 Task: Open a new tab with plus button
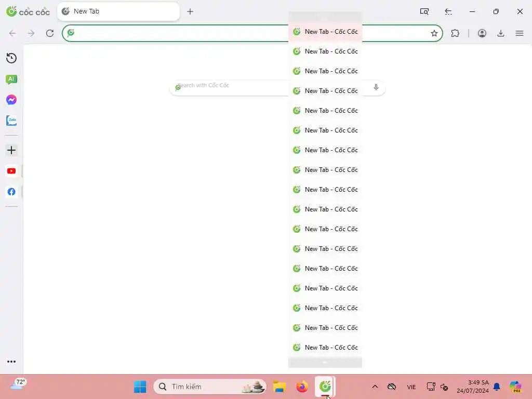click(190, 11)
